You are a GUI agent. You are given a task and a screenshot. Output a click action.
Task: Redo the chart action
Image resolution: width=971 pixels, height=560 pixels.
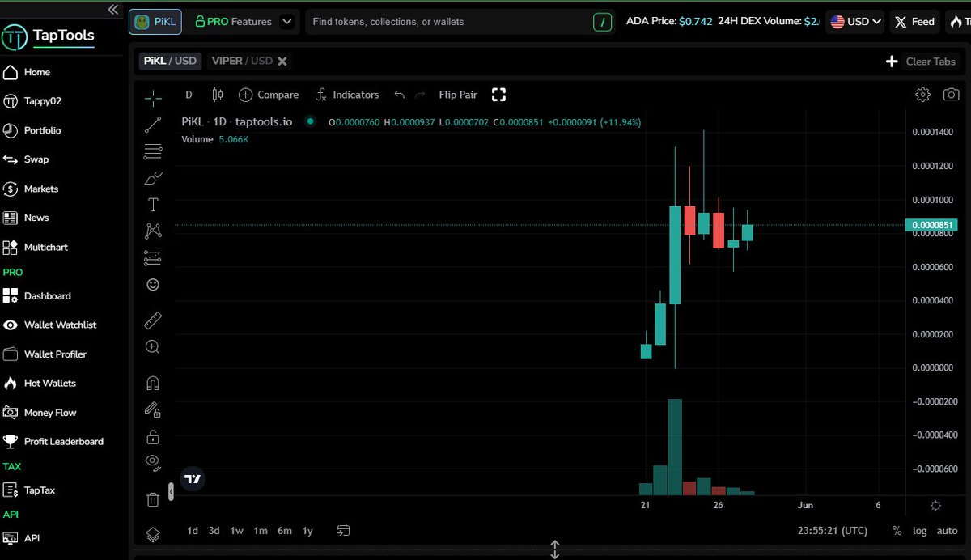pos(420,95)
